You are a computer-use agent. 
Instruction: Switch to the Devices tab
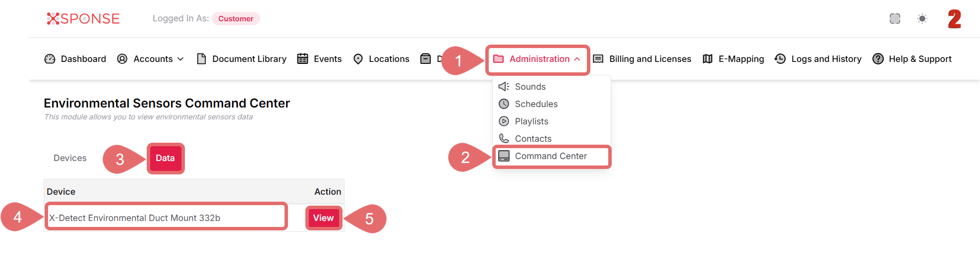point(70,158)
